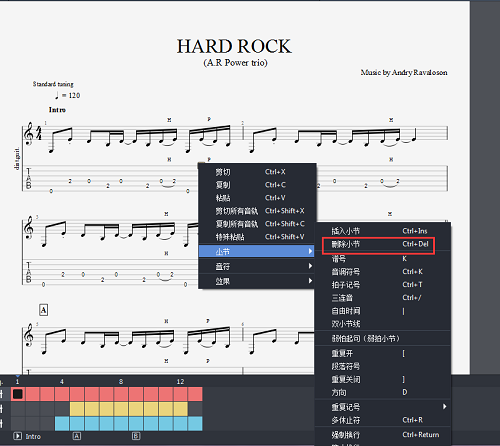Open the 重复记号 submenu arrow

[x=445, y=406]
